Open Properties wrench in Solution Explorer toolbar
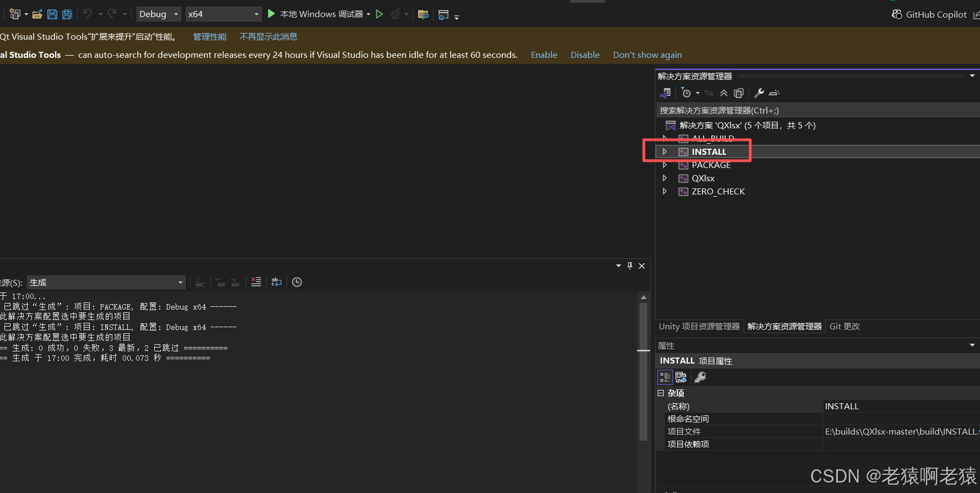The width and height of the screenshot is (980, 493). [759, 93]
